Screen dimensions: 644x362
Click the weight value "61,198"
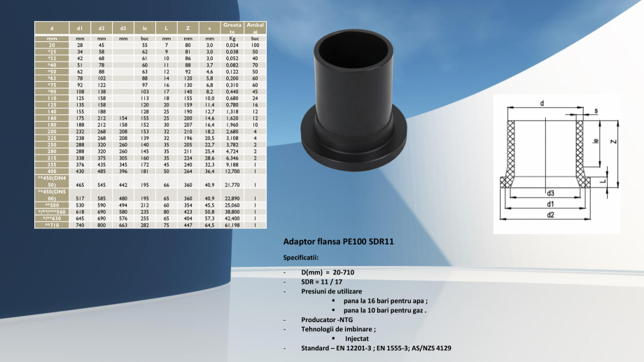coord(232,225)
